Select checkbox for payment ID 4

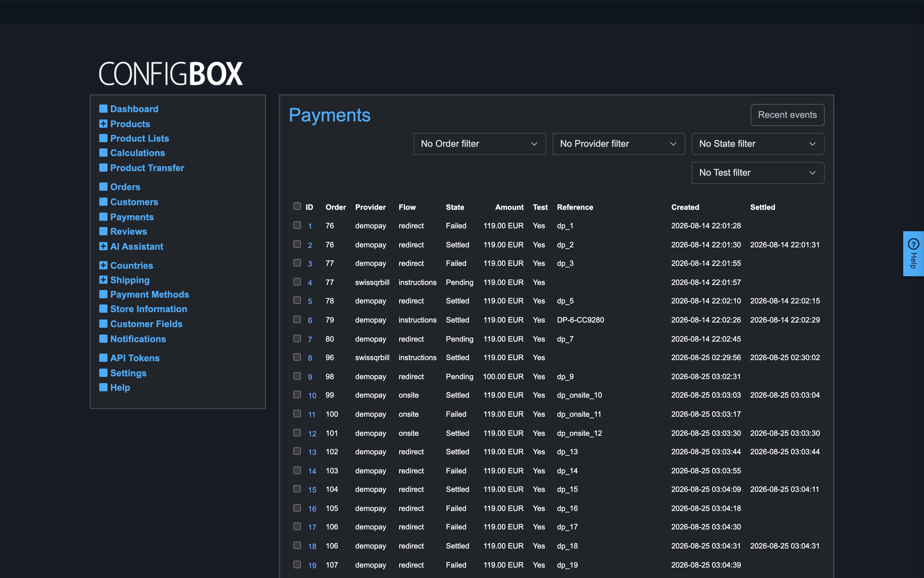point(297,281)
